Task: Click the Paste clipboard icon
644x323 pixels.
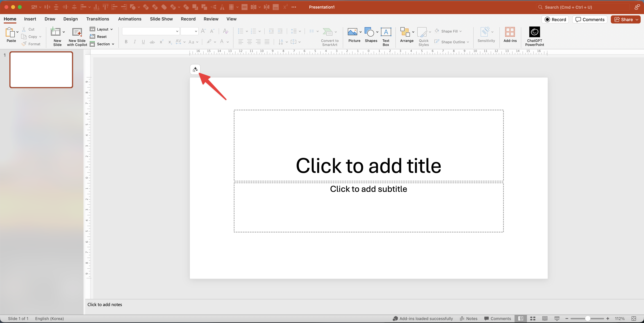Action: 10,32
